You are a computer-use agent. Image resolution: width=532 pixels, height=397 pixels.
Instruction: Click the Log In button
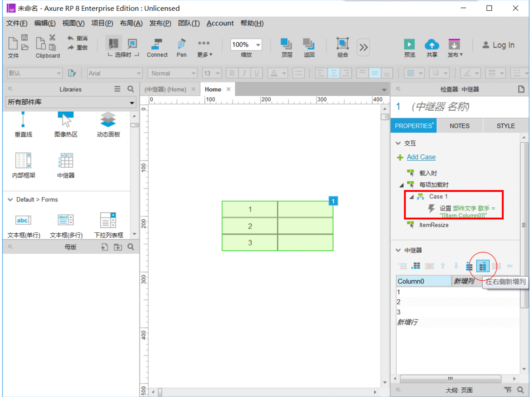click(x=499, y=45)
